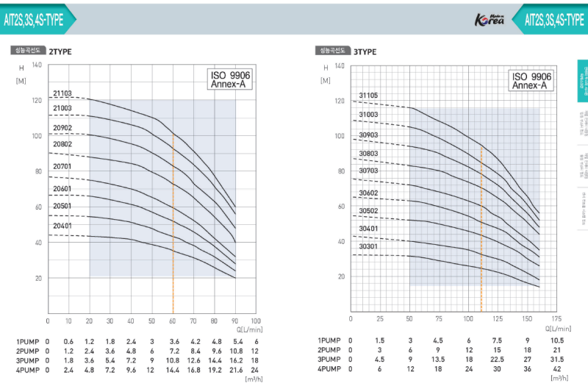The width and height of the screenshot is (588, 386).
Task: Click the 90 tick on the 2TYPE flow axis
Action: click(234, 321)
